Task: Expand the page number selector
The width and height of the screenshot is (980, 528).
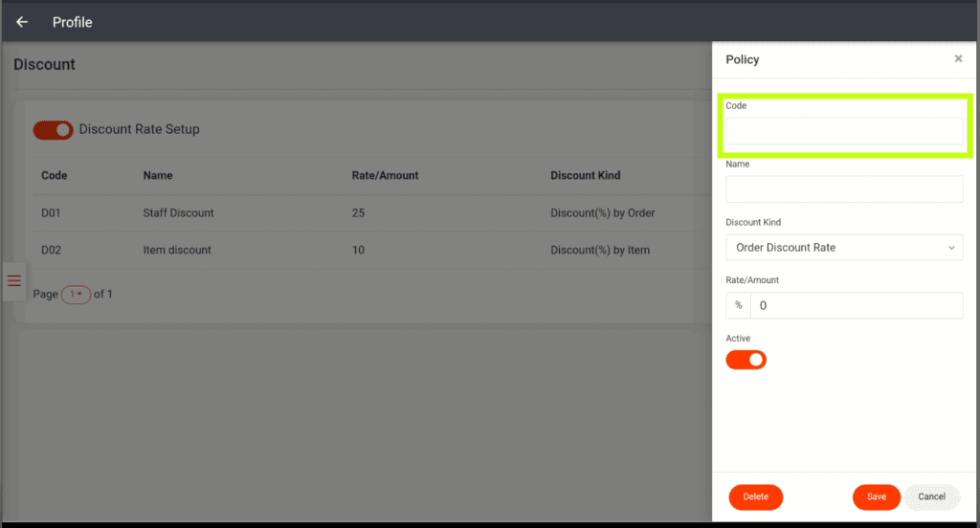Action: pyautogui.click(x=76, y=295)
